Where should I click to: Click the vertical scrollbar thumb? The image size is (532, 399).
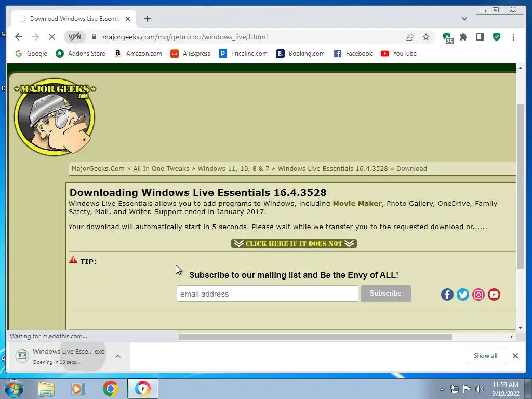tap(520, 186)
